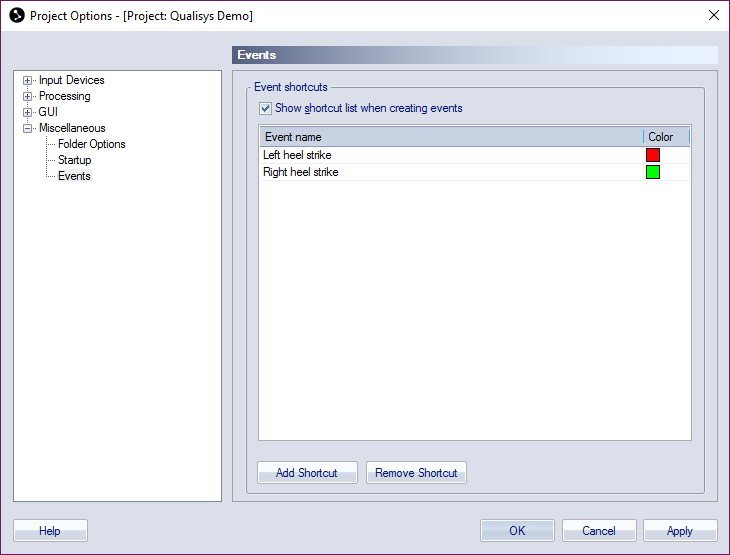The width and height of the screenshot is (730, 555).
Task: Expand the GUI tree node
Action: click(27, 112)
